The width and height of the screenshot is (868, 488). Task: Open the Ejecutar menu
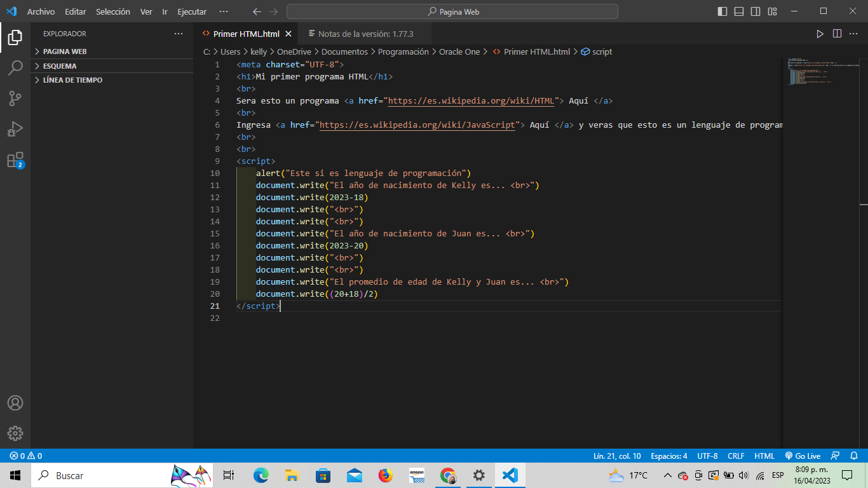(x=192, y=11)
